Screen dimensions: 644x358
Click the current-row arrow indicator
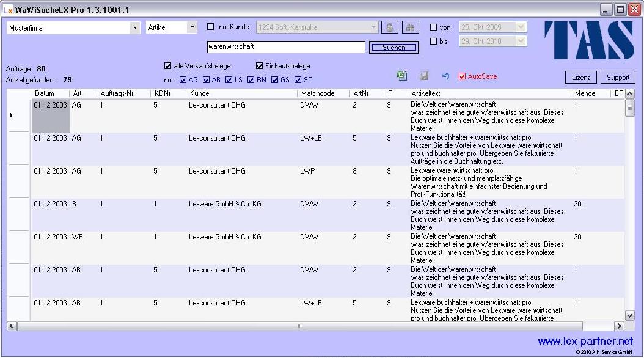tap(11, 115)
